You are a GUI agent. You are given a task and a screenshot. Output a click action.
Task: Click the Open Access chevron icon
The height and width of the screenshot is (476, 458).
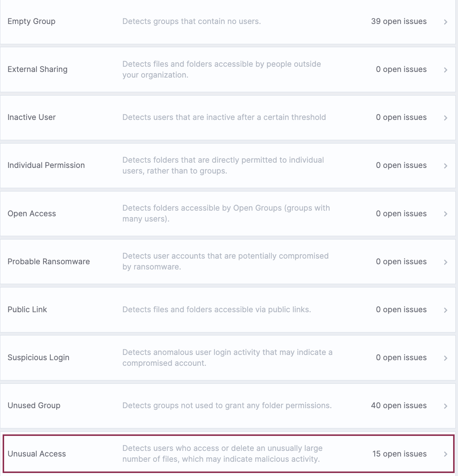(x=446, y=214)
